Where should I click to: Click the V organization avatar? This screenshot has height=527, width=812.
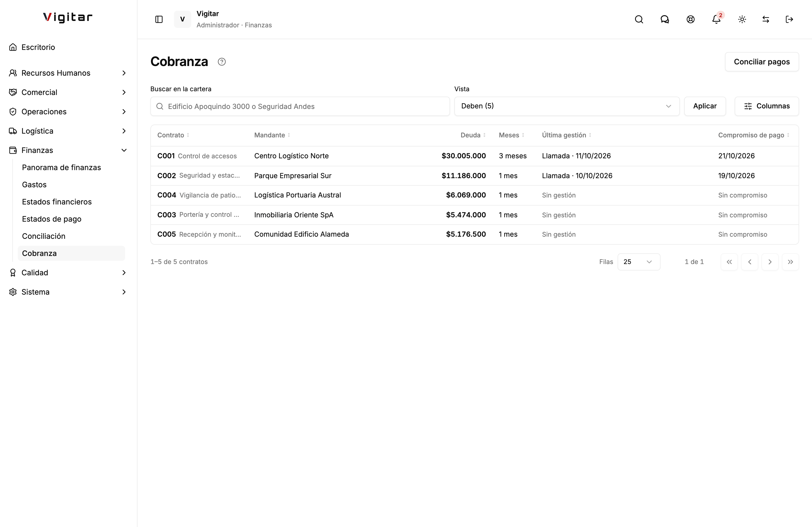[183, 19]
